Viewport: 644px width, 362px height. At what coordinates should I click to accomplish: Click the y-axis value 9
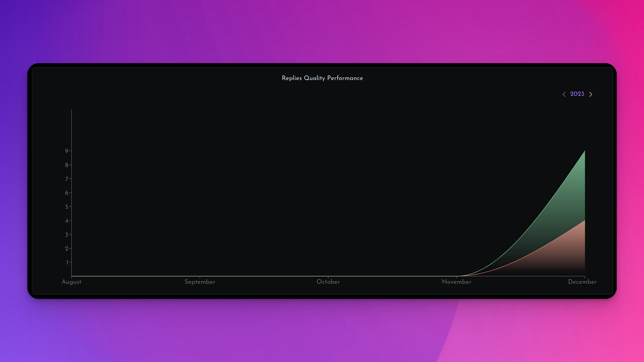(x=67, y=151)
